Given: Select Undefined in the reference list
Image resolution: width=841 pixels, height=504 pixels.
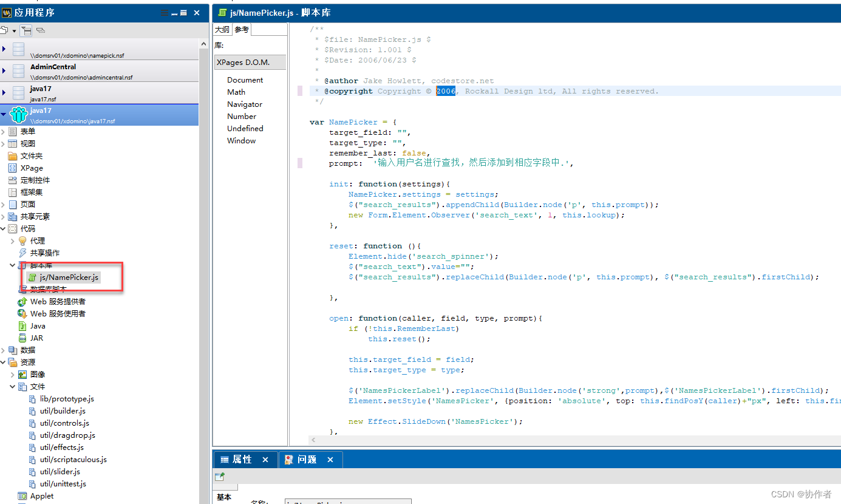Looking at the screenshot, I should [x=245, y=128].
